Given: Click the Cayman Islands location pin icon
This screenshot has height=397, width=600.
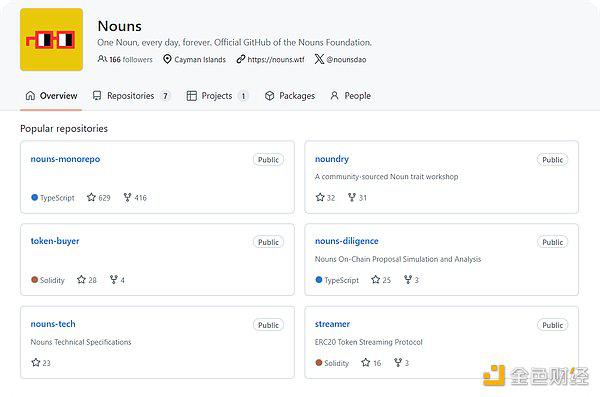Looking at the screenshot, I should (167, 59).
